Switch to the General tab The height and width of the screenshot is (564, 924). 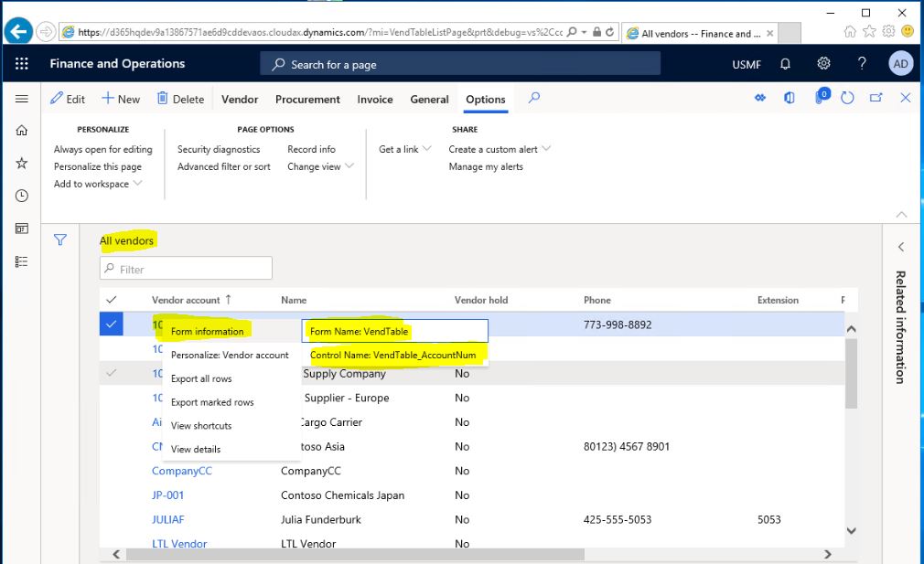[430, 99]
